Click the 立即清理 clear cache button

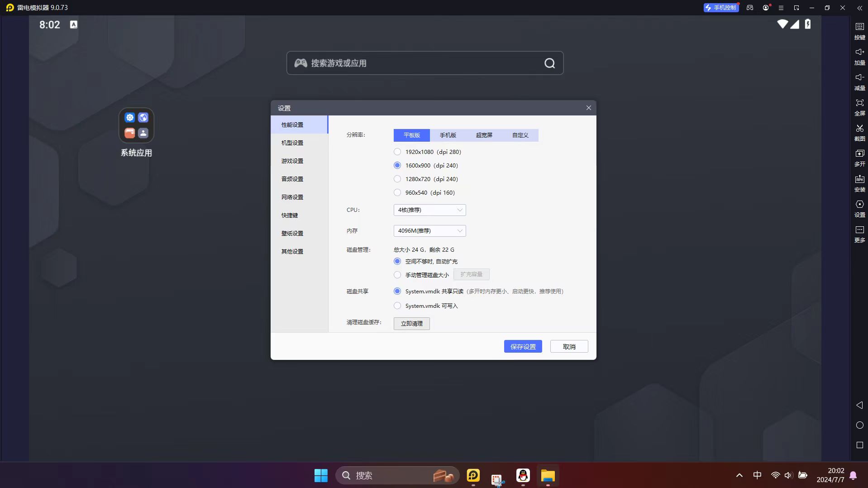pyautogui.click(x=411, y=324)
